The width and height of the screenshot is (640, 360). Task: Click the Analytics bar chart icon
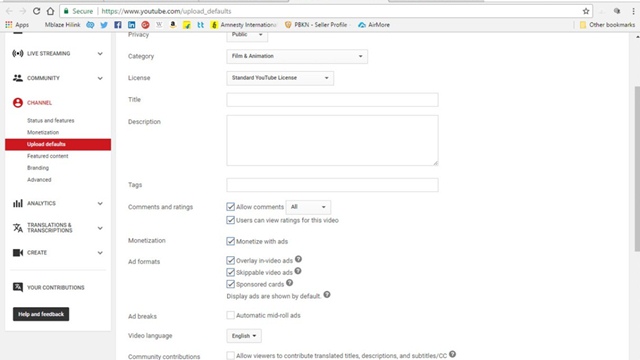click(18, 203)
